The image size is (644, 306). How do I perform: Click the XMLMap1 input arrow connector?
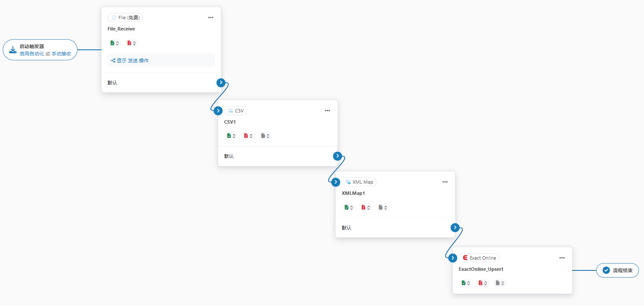[336, 182]
